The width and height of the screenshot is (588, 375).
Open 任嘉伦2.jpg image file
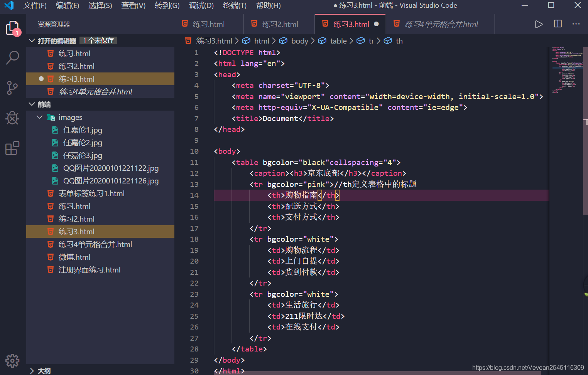click(x=100, y=142)
